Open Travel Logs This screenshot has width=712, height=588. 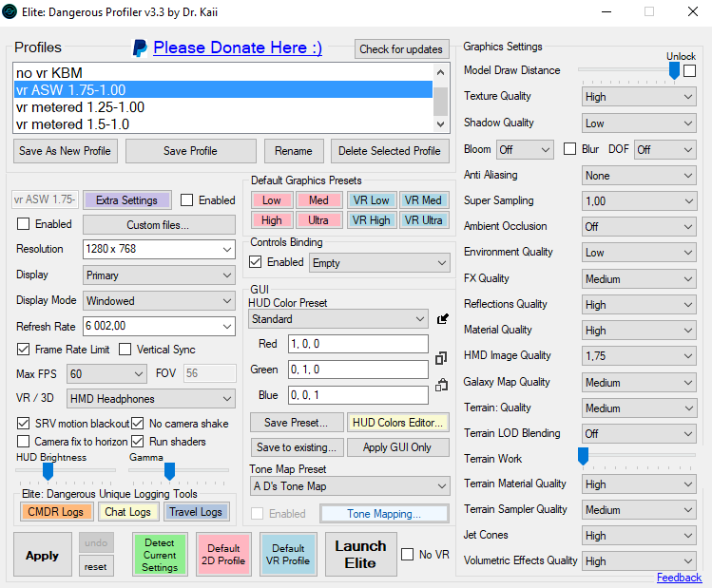click(x=196, y=512)
